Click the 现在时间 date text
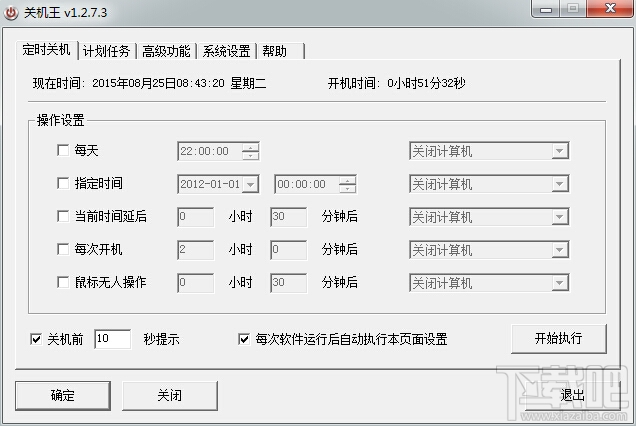The image size is (636, 426). (149, 84)
